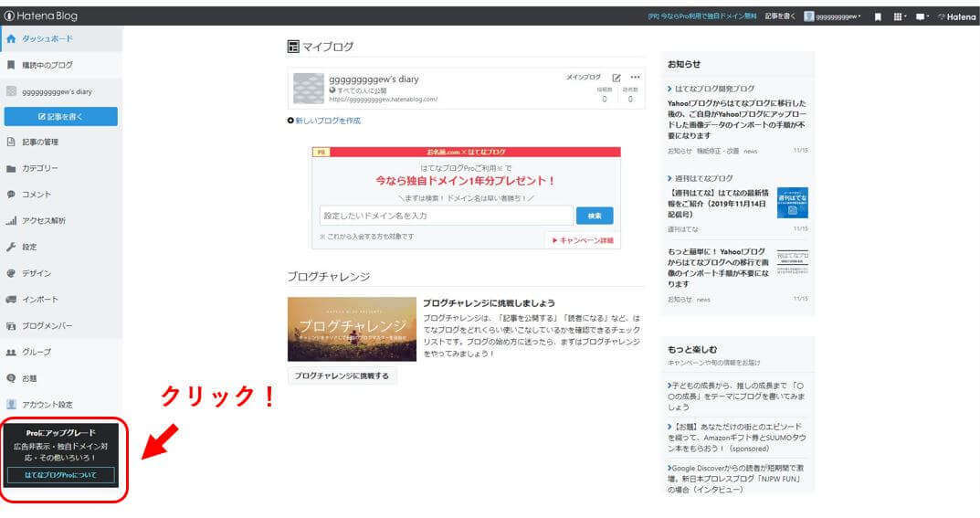Open the gggggggggew user dropdown in top bar
Image resolution: width=980 pixels, height=518 pixels.
(x=832, y=16)
